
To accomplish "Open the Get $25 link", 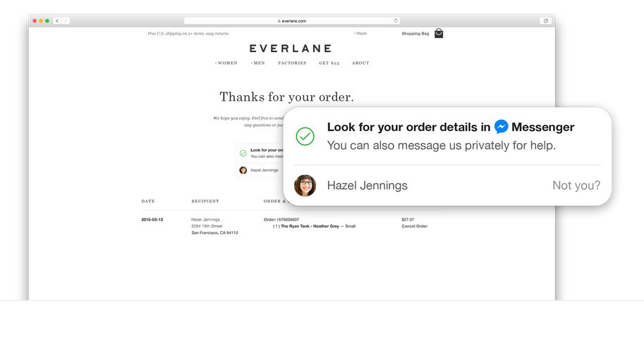I will (x=329, y=63).
